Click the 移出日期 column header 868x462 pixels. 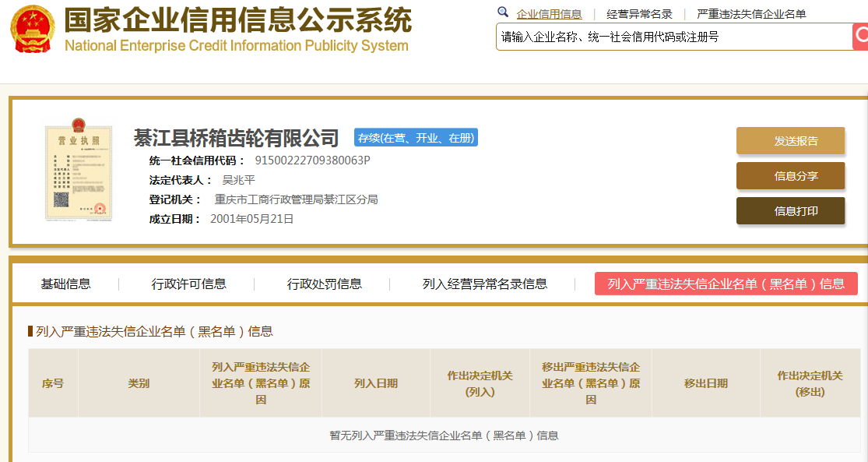706,383
